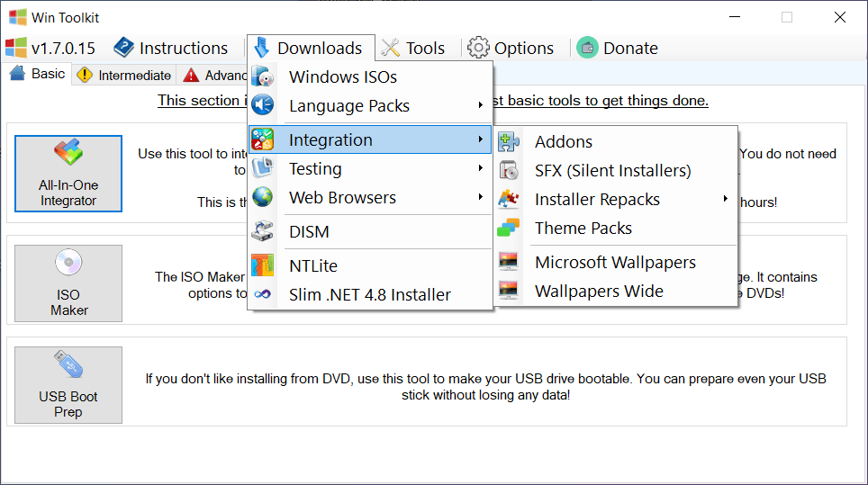
Task: Click the Integration menu icon
Action: coord(262,139)
